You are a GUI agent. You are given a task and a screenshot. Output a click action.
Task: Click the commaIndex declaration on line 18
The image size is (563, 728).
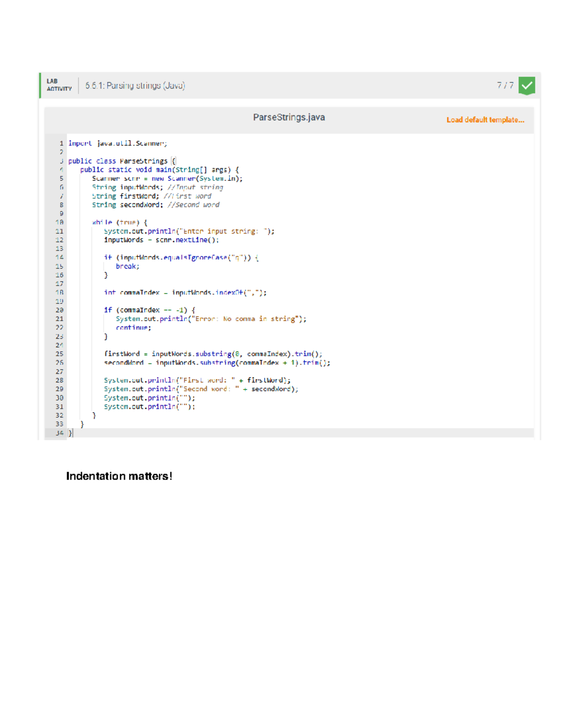[x=185, y=292]
